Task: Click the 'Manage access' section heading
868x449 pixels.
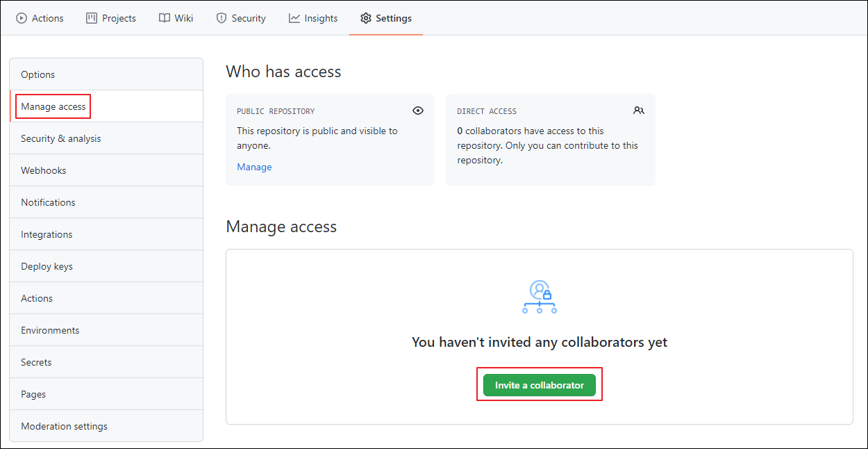Action: point(281,227)
